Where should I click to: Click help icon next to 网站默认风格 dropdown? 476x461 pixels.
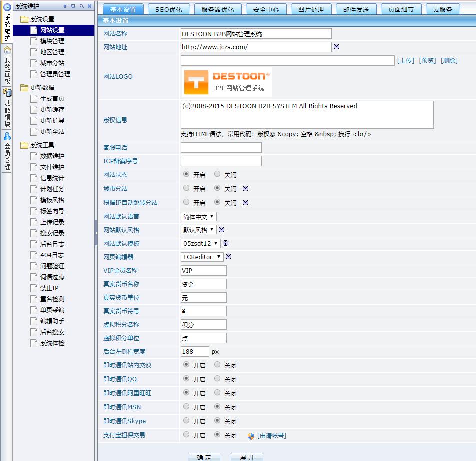tap(221, 229)
